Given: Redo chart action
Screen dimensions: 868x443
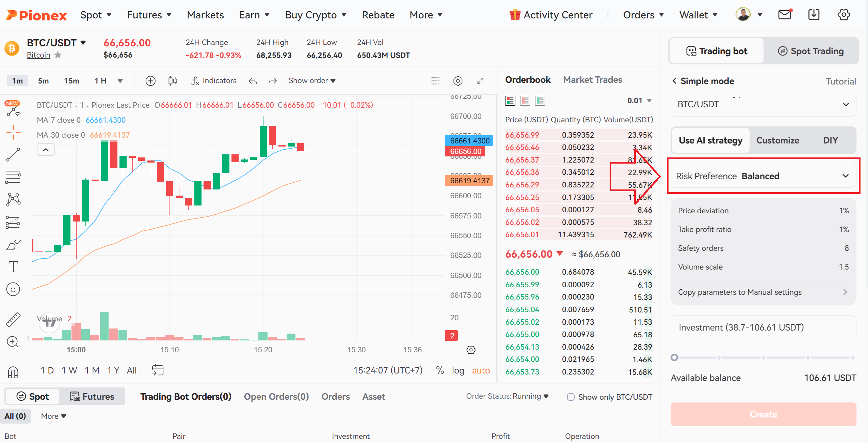Looking at the screenshot, I should pyautogui.click(x=272, y=81).
